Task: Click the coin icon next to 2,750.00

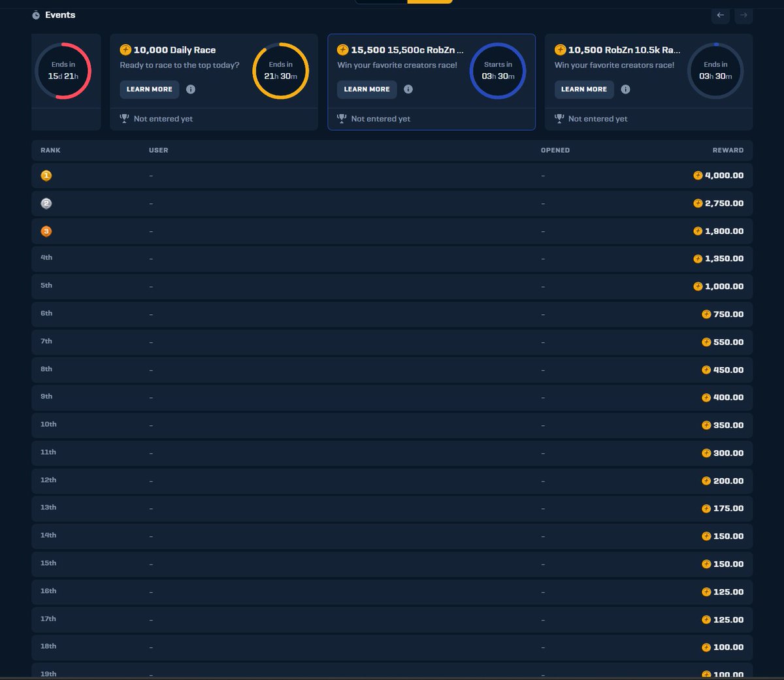Action: tap(698, 204)
